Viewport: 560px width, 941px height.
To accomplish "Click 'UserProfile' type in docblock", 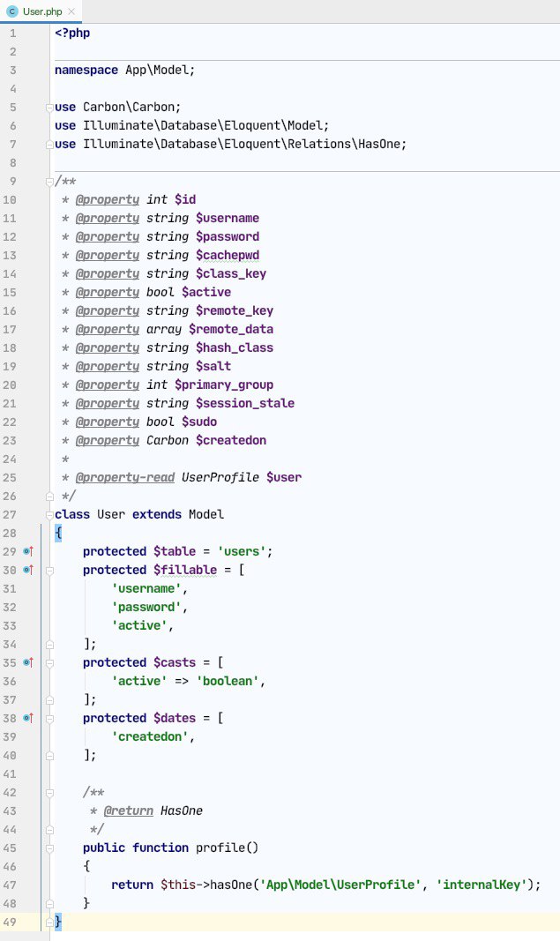I will 220,477.
